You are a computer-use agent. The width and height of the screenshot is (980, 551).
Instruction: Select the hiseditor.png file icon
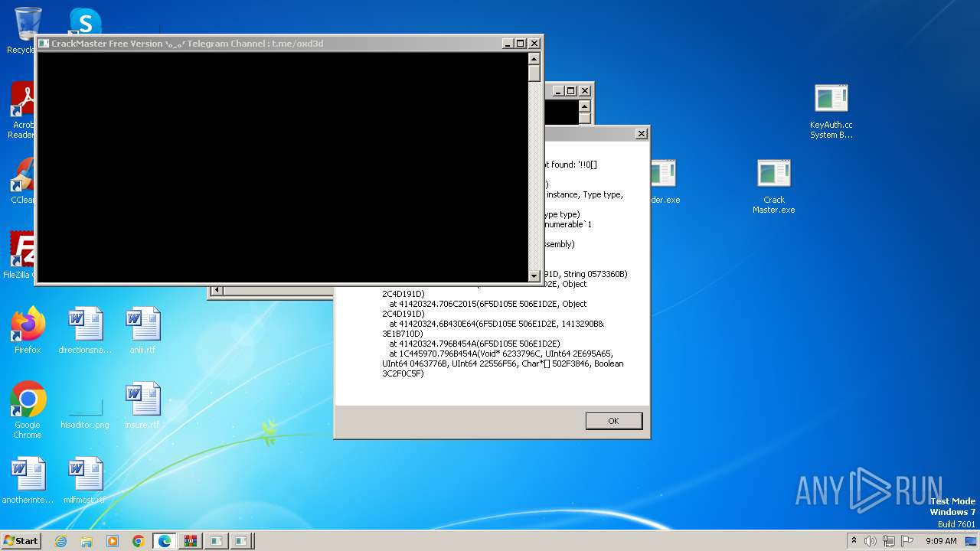click(x=85, y=413)
